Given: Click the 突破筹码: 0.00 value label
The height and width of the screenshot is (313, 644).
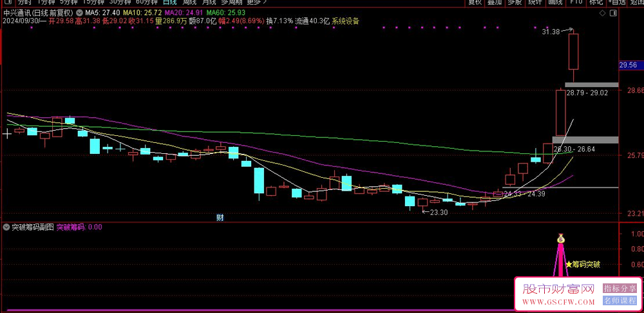Looking at the screenshot, I should click(x=79, y=227).
